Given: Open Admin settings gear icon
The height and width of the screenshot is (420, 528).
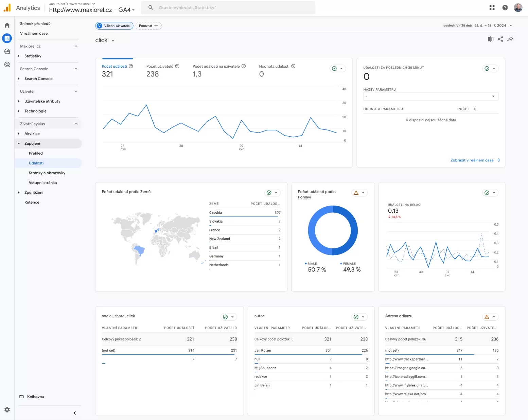Looking at the screenshot, I should pos(7,410).
